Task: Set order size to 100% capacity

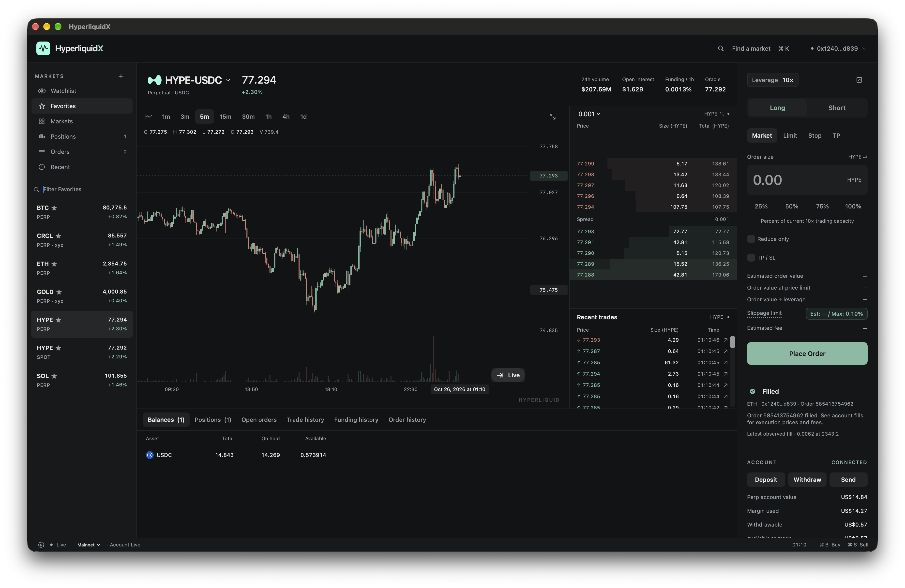Action: (853, 206)
